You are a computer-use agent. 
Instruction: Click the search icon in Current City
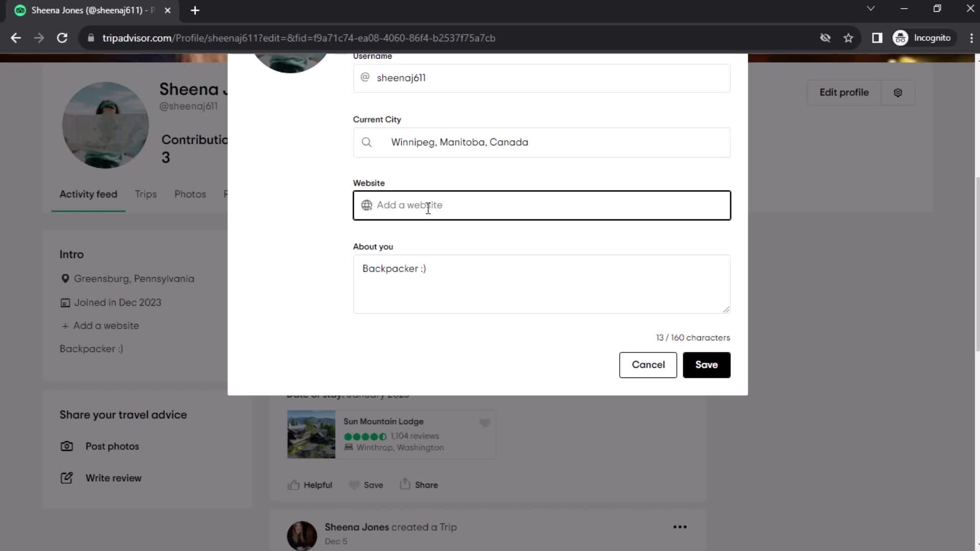(368, 143)
